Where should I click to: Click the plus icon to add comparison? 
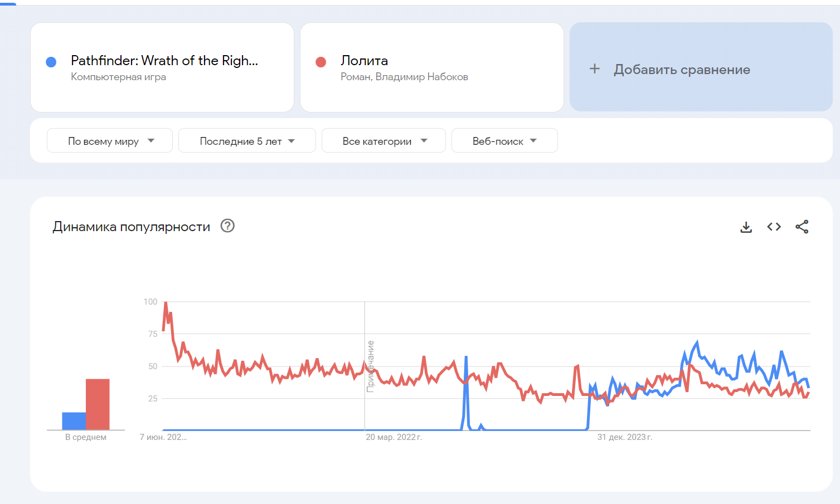click(x=595, y=68)
